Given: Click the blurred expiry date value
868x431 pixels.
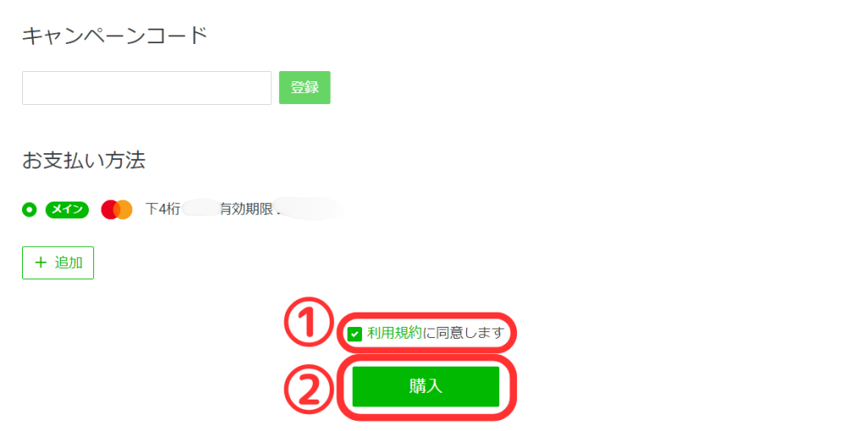Looking at the screenshot, I should click(310, 208).
